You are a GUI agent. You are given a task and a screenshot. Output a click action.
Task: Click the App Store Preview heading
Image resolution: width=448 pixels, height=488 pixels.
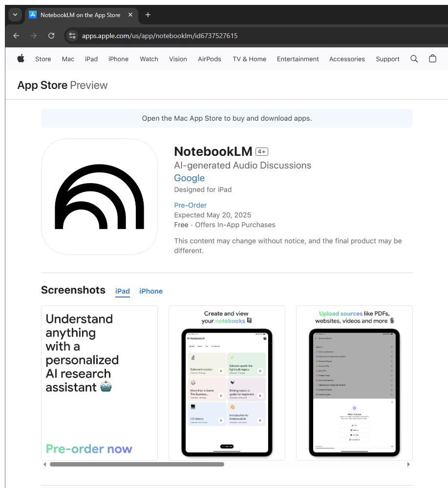pyautogui.click(x=62, y=85)
